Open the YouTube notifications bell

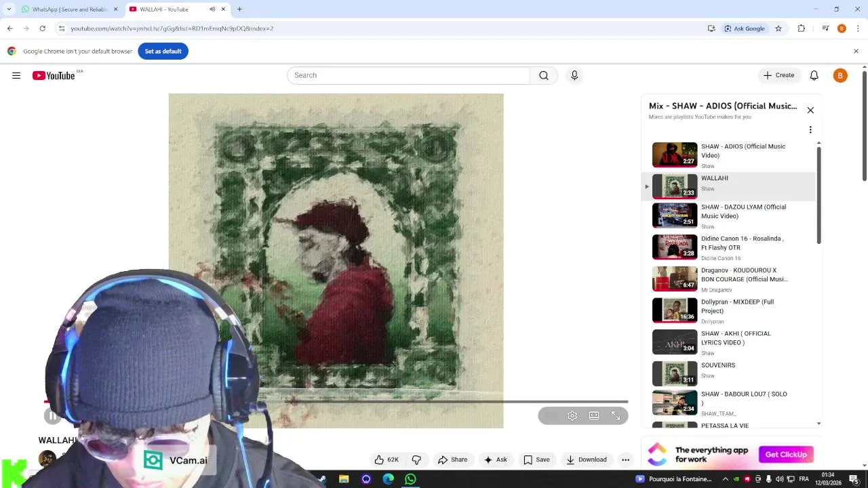[x=814, y=75]
